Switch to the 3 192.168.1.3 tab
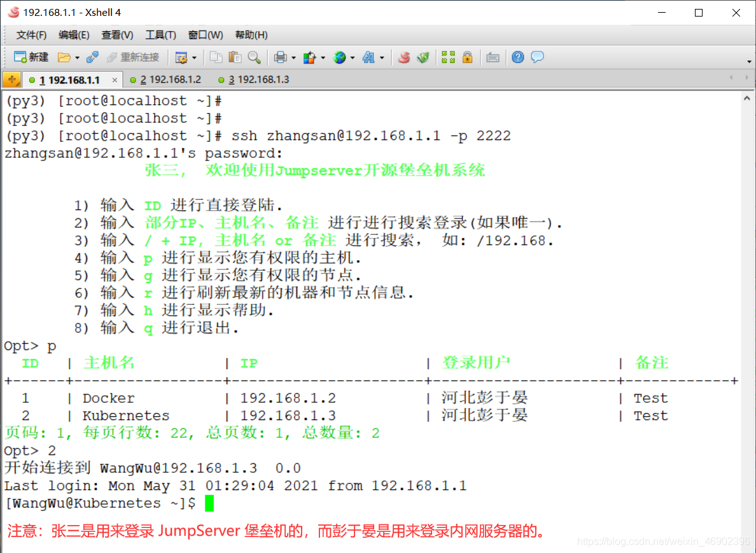Screen dimensions: 756x553 click(x=254, y=80)
